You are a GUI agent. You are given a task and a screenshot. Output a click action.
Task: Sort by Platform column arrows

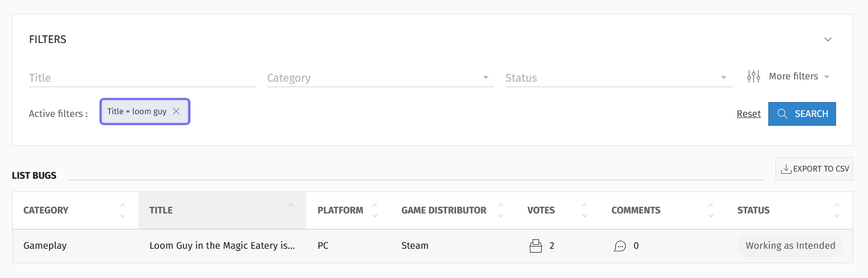tap(375, 210)
